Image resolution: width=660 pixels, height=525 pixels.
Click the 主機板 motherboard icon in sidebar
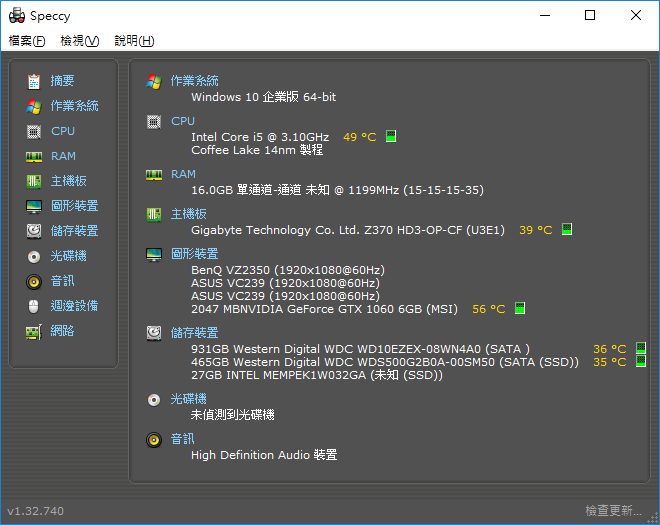point(34,181)
